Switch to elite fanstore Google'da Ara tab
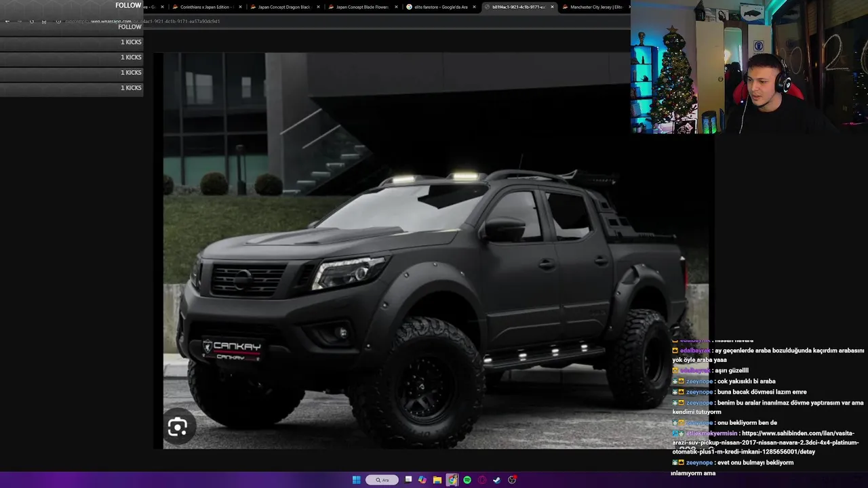The width and height of the screenshot is (868, 488). point(440,7)
